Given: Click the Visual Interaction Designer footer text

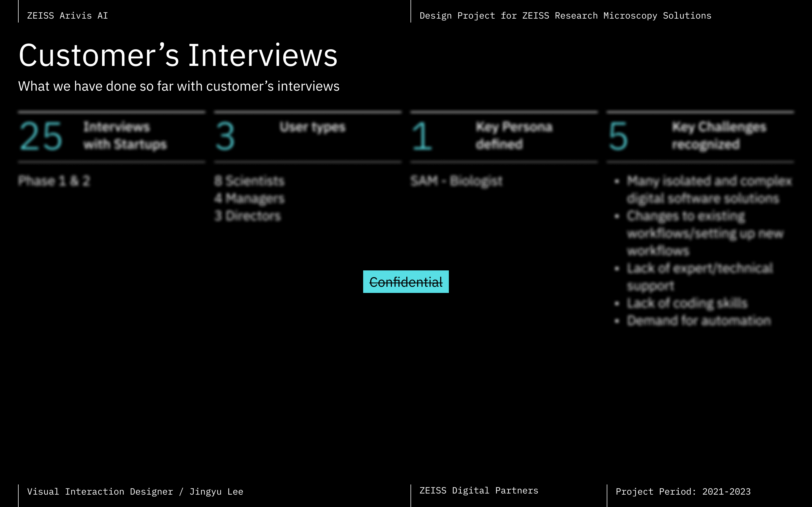Looking at the screenshot, I should [x=135, y=492].
